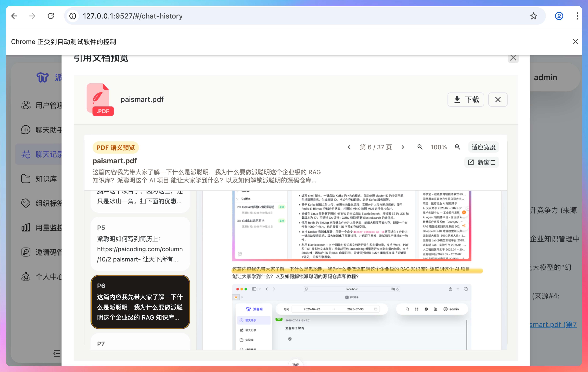Viewport: 588px width, 372px height.
Task: Click the 下载 download button
Action: [x=466, y=100]
